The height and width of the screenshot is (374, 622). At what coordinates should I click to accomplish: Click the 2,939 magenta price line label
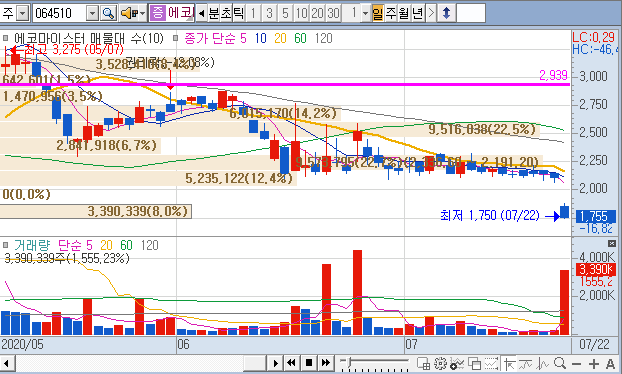click(553, 75)
